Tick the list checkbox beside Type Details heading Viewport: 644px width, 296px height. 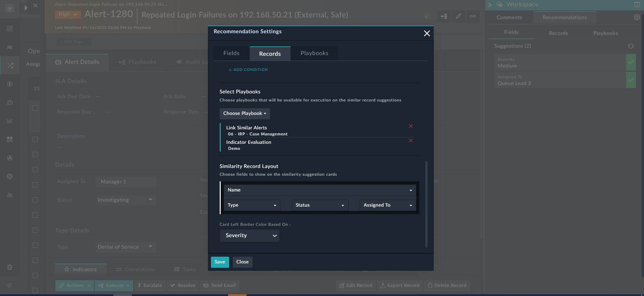pyautogui.click(x=35, y=230)
